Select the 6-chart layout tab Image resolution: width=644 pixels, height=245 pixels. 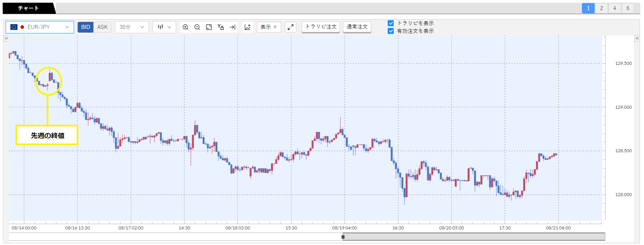pyautogui.click(x=628, y=8)
